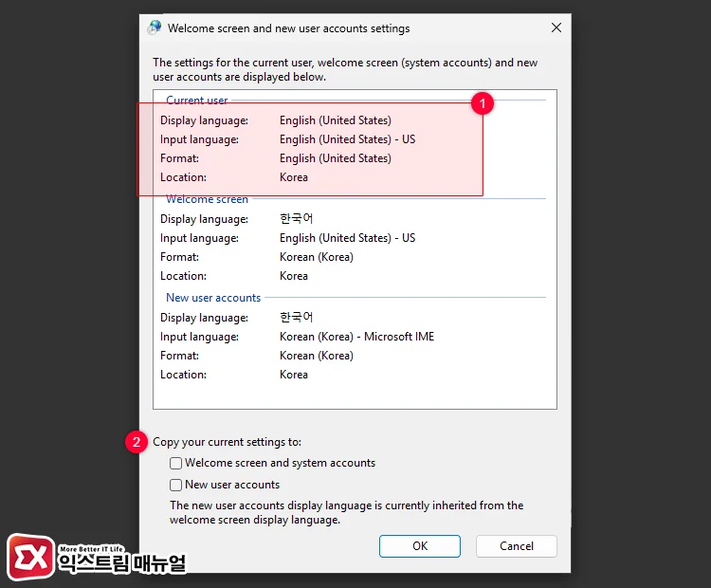711x588 pixels.
Task: Select the Welcome screen section header
Action: click(207, 199)
